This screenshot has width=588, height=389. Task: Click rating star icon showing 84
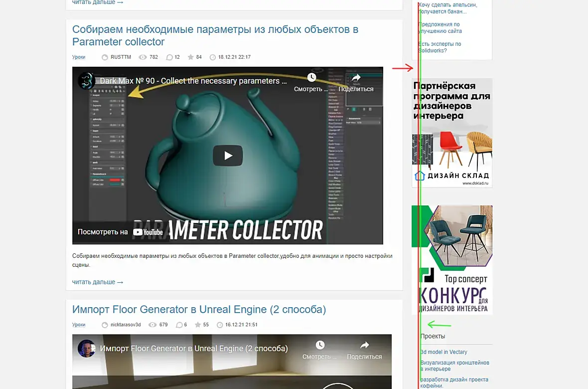(x=190, y=57)
